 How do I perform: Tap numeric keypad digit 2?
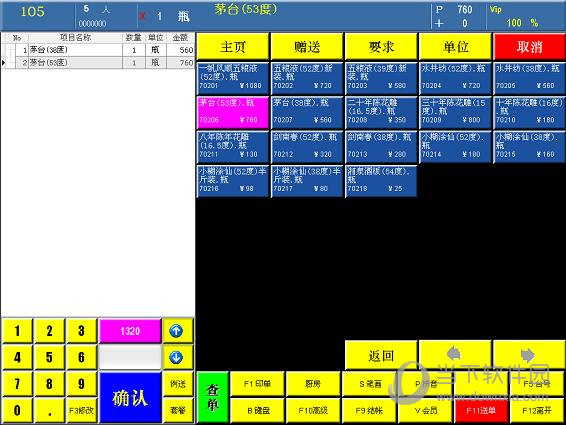[49, 331]
